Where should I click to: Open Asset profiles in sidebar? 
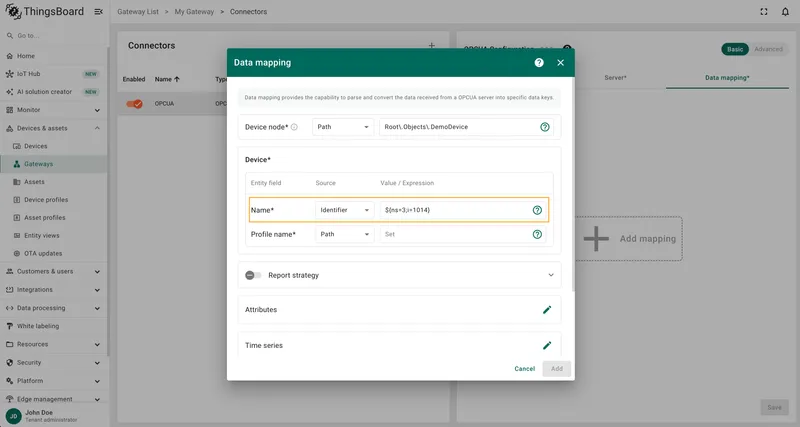54,217
